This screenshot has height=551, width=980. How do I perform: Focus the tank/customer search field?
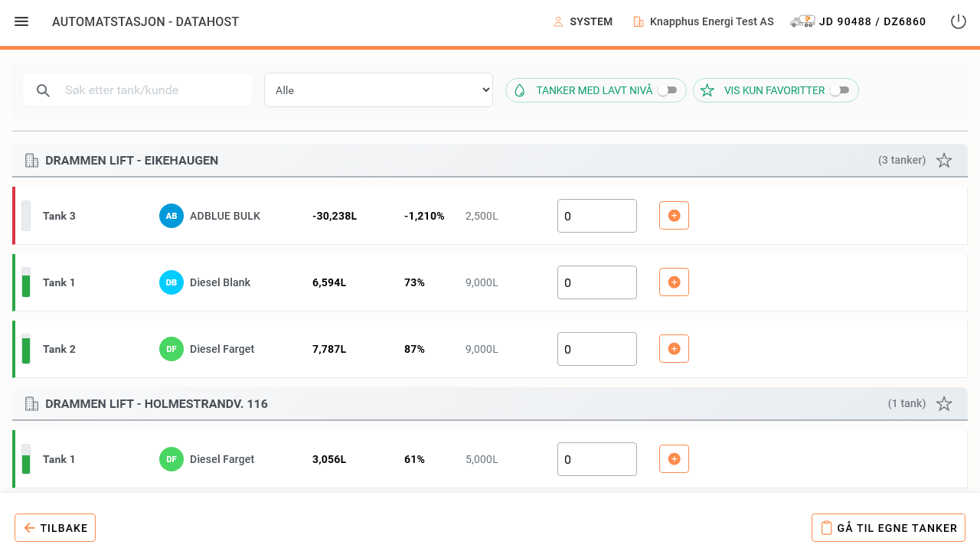(138, 90)
